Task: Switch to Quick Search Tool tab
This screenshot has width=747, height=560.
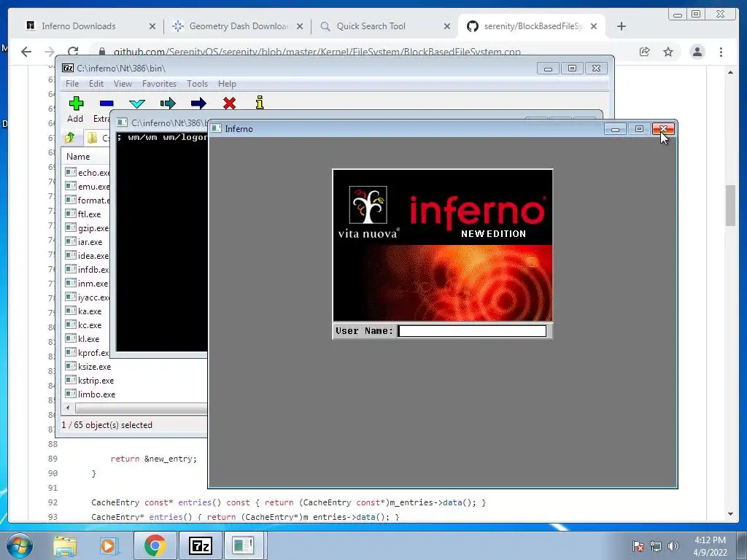Action: [x=371, y=26]
